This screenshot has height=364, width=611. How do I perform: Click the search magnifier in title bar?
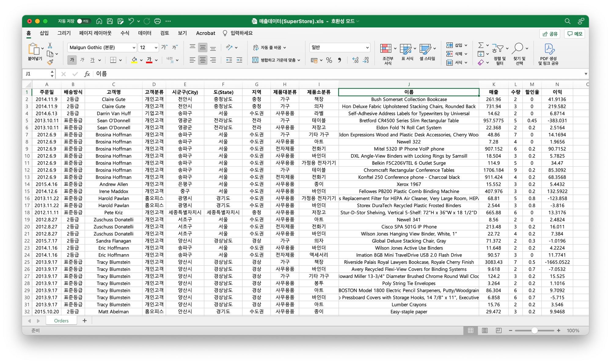point(567,21)
